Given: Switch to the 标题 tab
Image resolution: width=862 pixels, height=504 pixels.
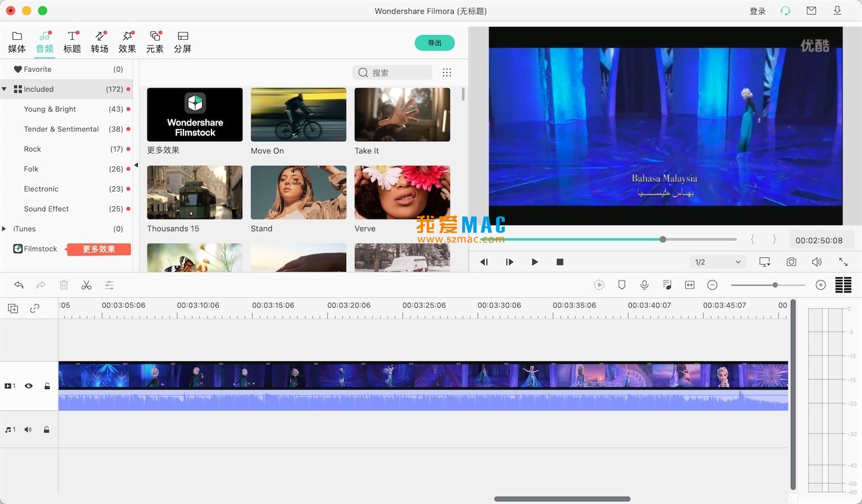Looking at the screenshot, I should tap(72, 42).
